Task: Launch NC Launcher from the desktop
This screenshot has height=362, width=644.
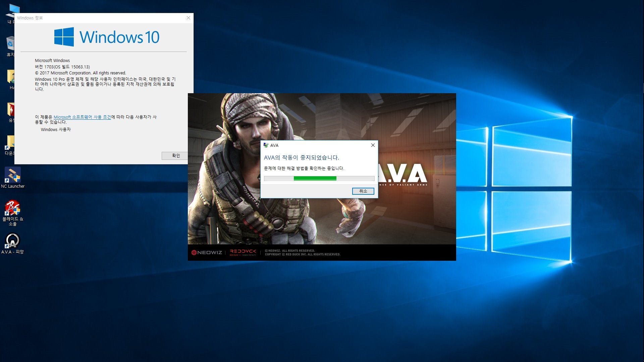Action: (12, 175)
